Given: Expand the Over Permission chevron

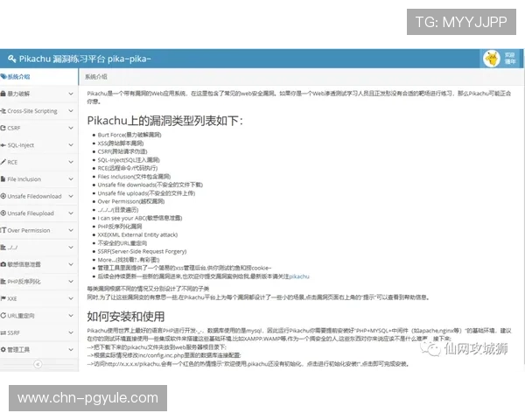Looking at the screenshot, I should 71,230.
